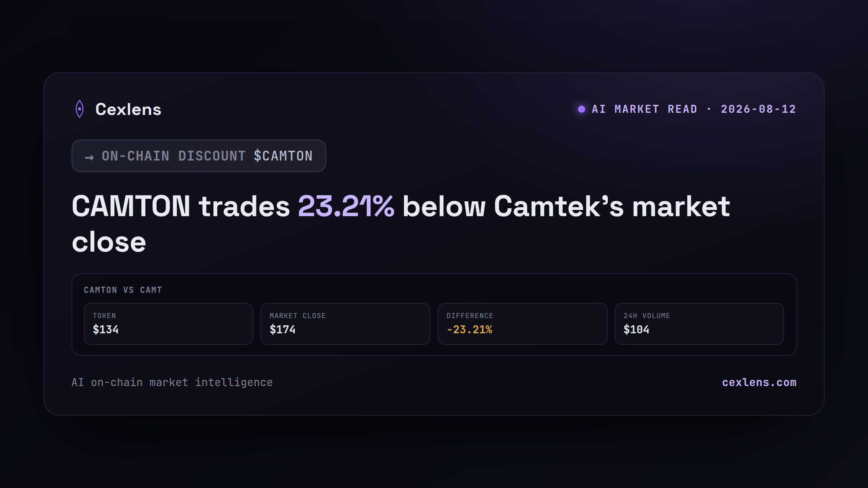This screenshot has height=488, width=868.
Task: Click the CAMTON VS CAMT panel header
Action: pyautogui.click(x=123, y=290)
